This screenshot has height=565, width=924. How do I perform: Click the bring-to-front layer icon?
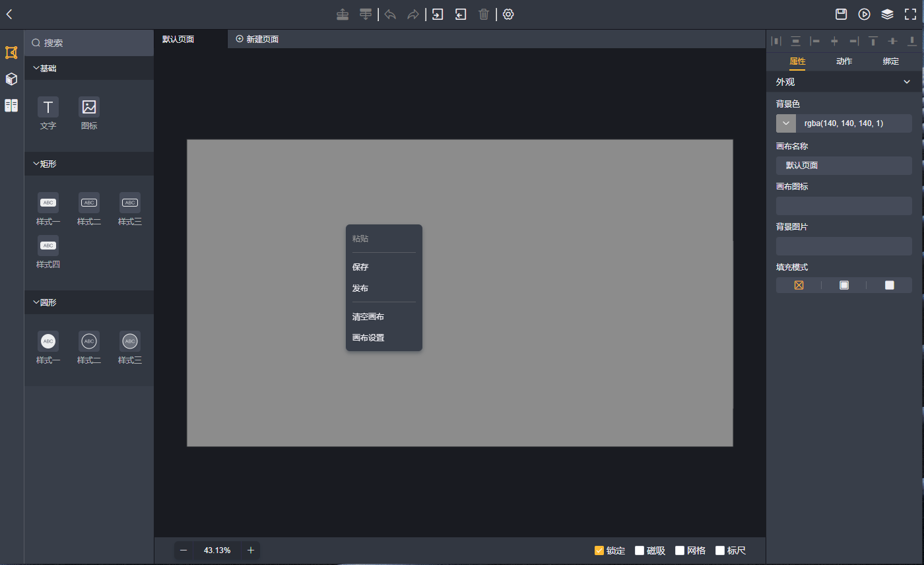(x=343, y=14)
